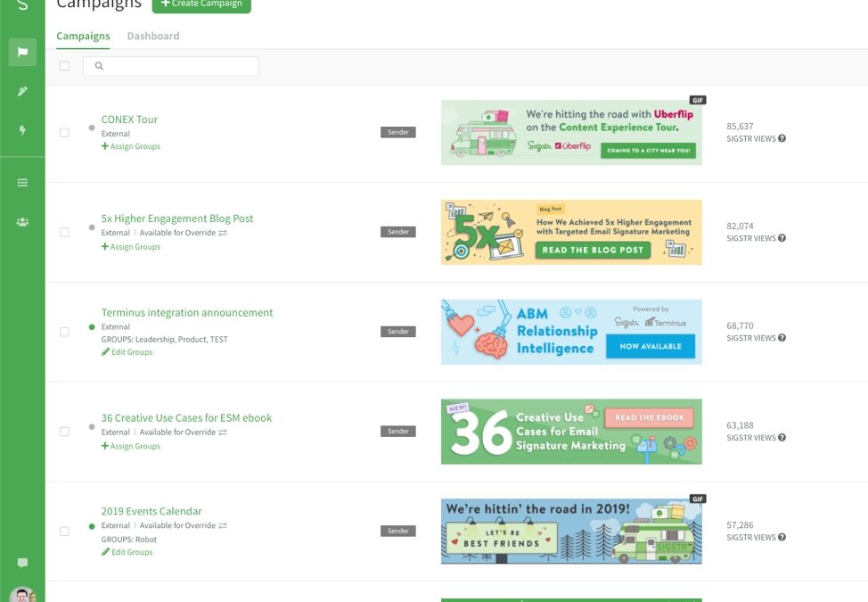Edit Groups for Terminus integration announcement
The height and width of the screenshot is (602, 868).
click(x=127, y=351)
